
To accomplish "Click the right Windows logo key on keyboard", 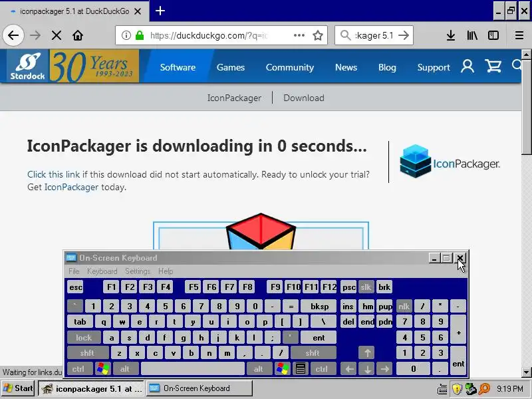I will [x=282, y=368].
